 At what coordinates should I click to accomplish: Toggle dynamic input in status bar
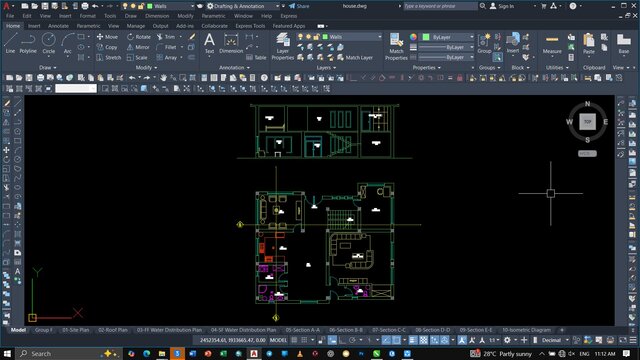332,340
